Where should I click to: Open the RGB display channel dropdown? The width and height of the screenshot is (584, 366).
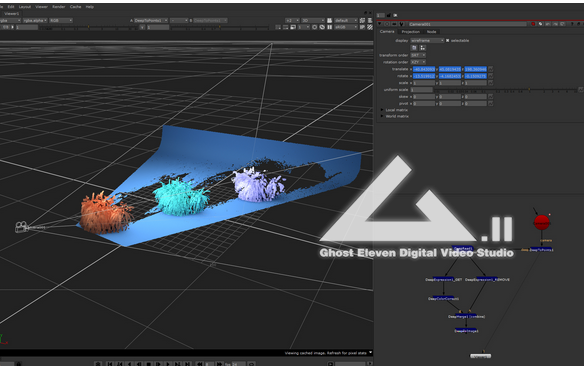point(61,20)
